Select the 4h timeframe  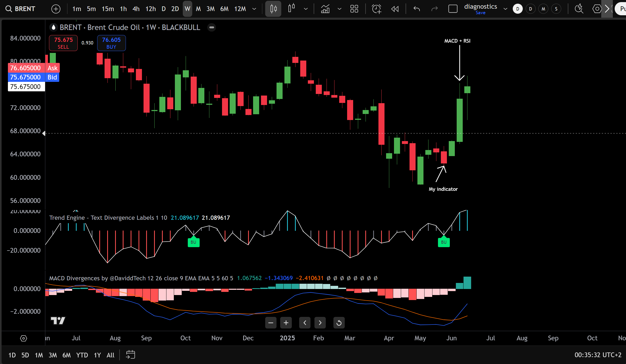(x=136, y=9)
